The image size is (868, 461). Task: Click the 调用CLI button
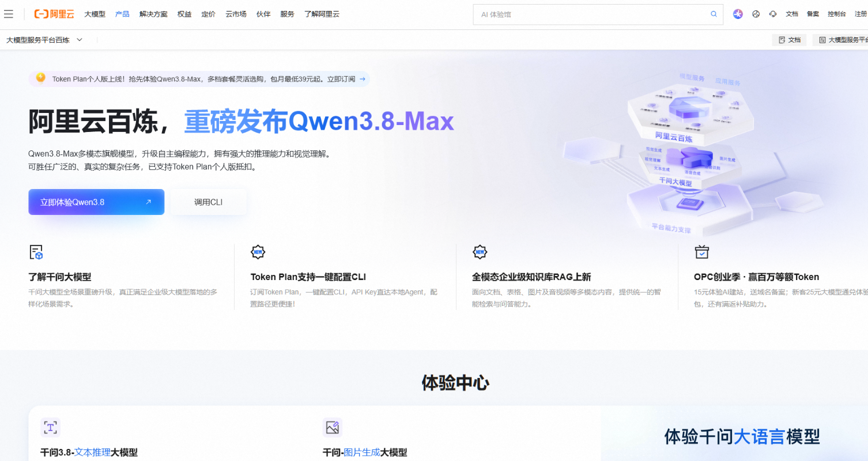(209, 202)
